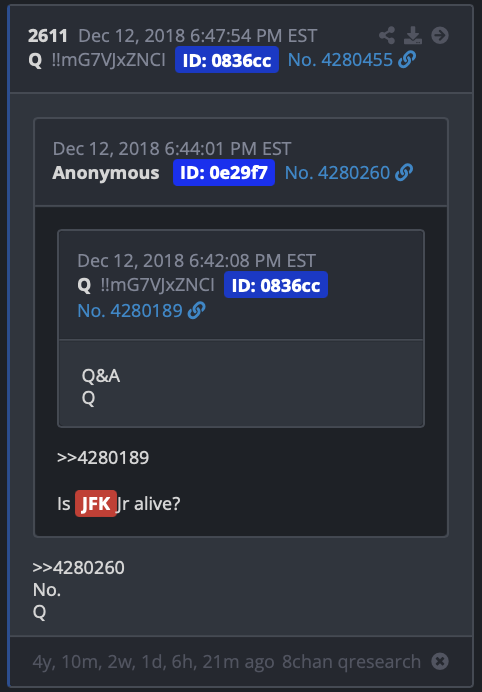Image resolution: width=482 pixels, height=692 pixels.
Task: Select top ID: 0836cc badge in post header
Action: pos(227,60)
